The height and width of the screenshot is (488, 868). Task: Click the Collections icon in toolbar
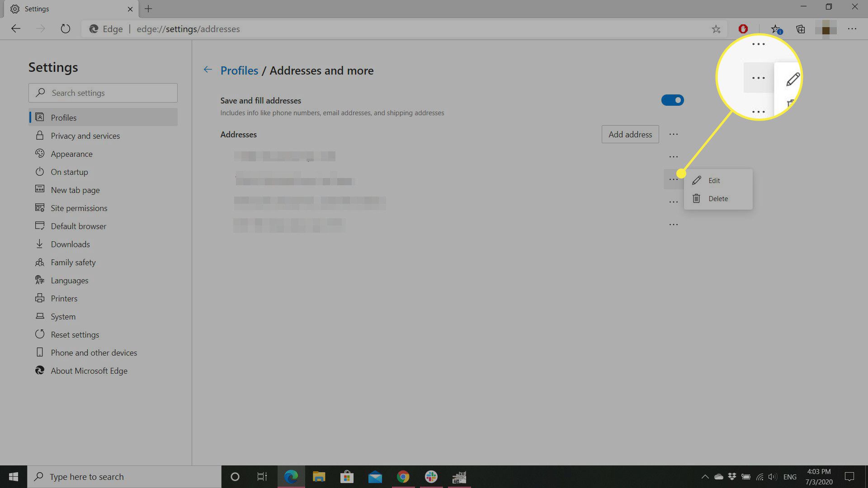(x=801, y=28)
